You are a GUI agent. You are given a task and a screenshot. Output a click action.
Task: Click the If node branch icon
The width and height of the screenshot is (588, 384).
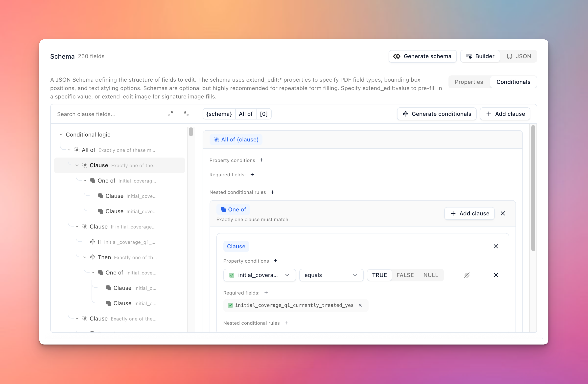(x=93, y=242)
